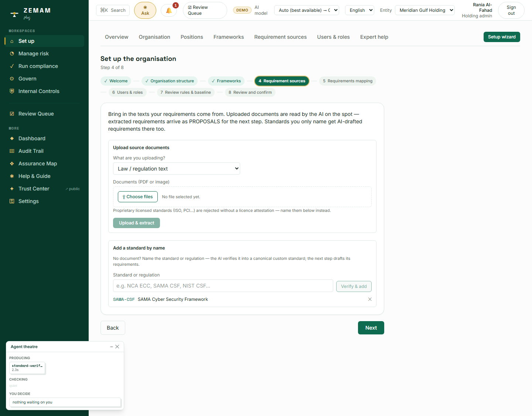Remove the SAMA-CSF standard entry
The height and width of the screenshot is (416, 532).
click(x=370, y=299)
